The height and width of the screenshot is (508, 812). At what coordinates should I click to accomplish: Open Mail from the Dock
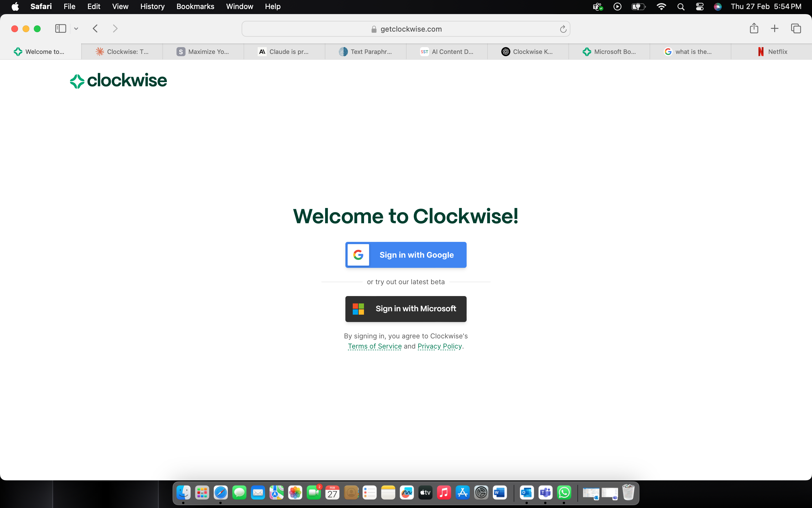click(x=258, y=493)
